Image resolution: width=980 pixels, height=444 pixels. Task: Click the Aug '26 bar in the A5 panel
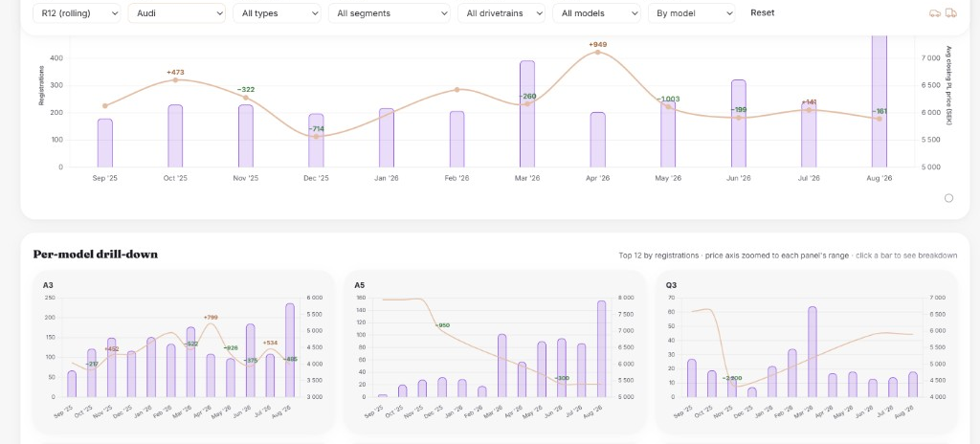(x=601, y=349)
